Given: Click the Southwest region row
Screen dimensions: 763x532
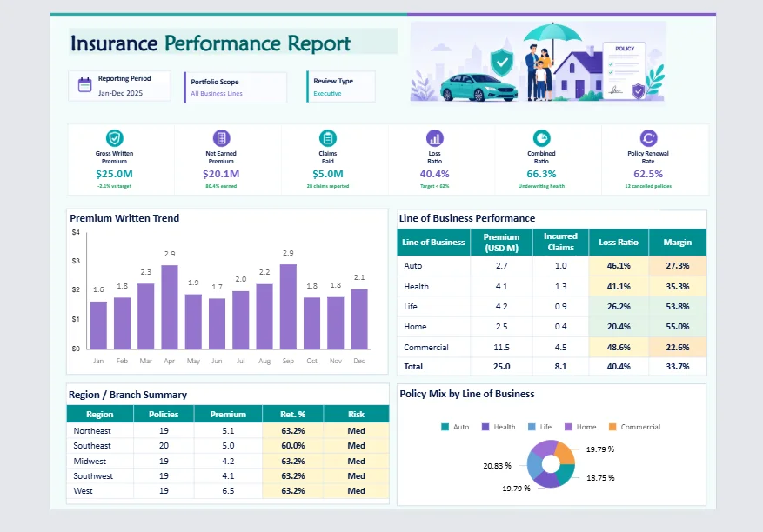Looking at the screenshot, I should (x=228, y=475).
